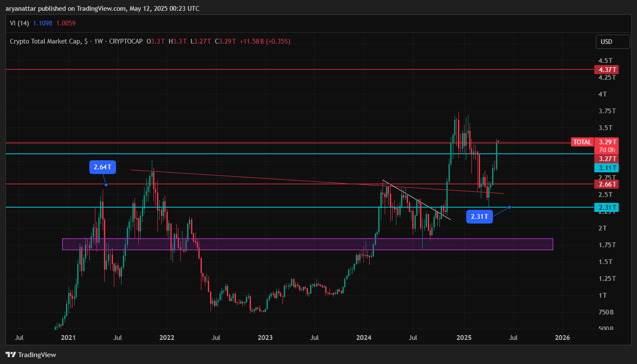The image size is (637, 364).
Task: Select the 2.31T price callout label
Action: tap(479, 216)
